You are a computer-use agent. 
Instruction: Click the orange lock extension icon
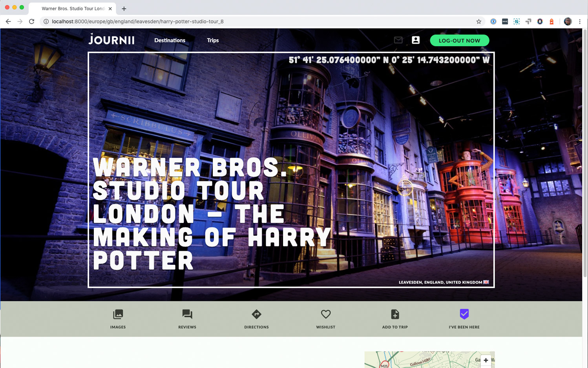(551, 22)
